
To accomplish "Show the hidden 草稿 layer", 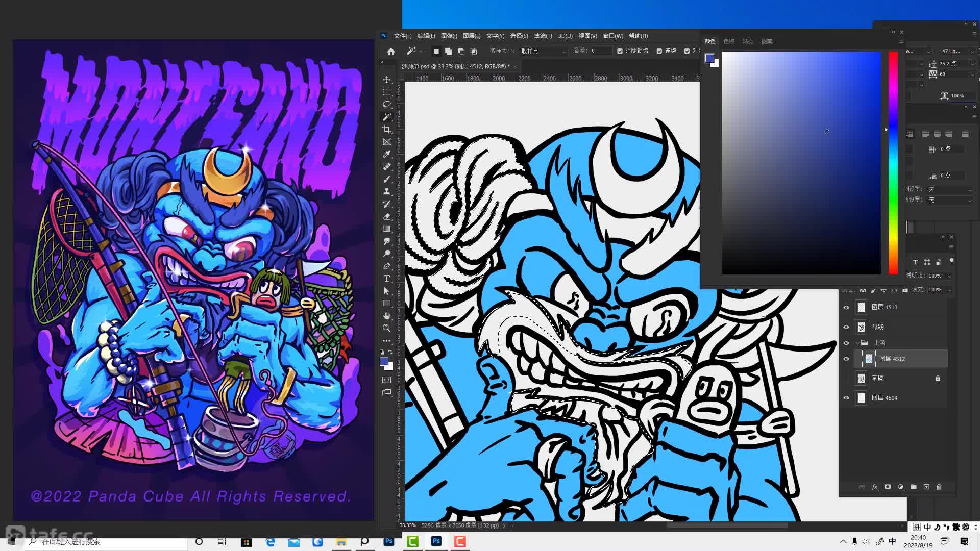I will click(846, 378).
